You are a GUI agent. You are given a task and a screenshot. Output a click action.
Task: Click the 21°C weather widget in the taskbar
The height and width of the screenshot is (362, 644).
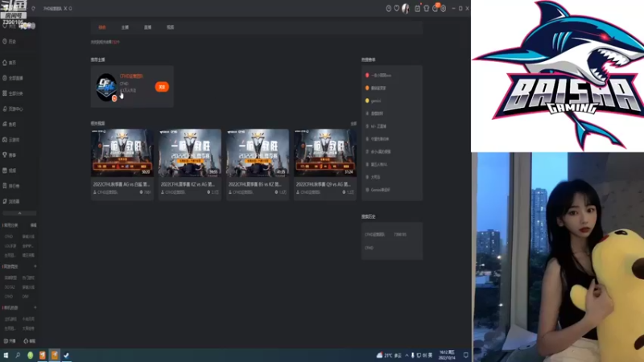(389, 356)
